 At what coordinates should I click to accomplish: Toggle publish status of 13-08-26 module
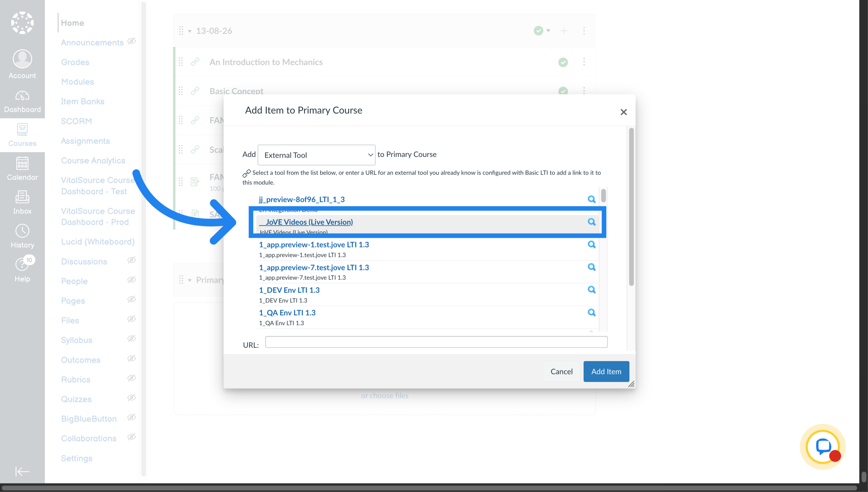click(x=538, y=31)
